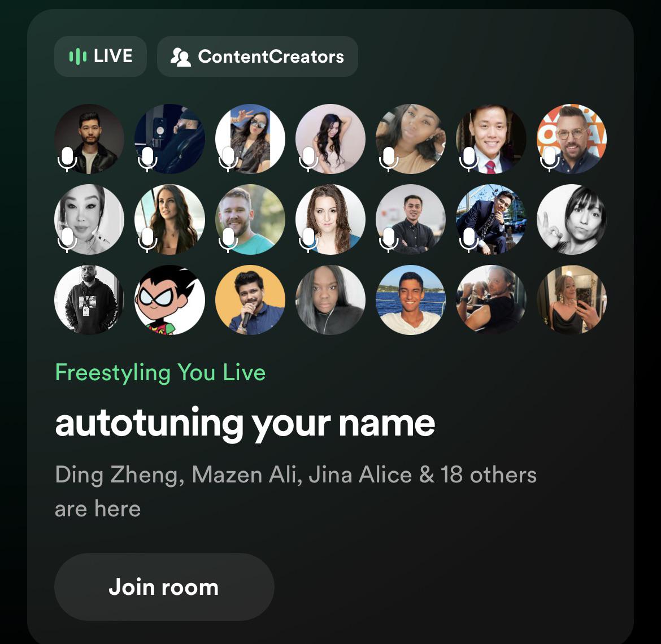Click the LIVE status badge
This screenshot has height=644, width=661.
[101, 56]
